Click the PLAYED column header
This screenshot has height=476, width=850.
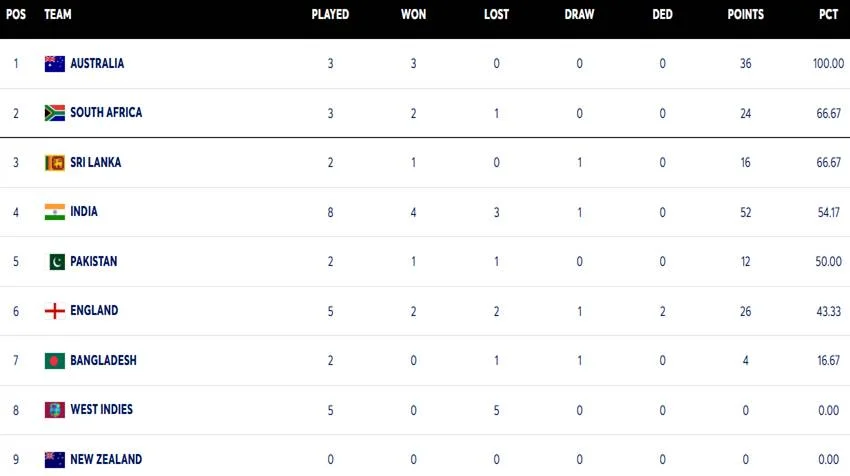point(330,15)
